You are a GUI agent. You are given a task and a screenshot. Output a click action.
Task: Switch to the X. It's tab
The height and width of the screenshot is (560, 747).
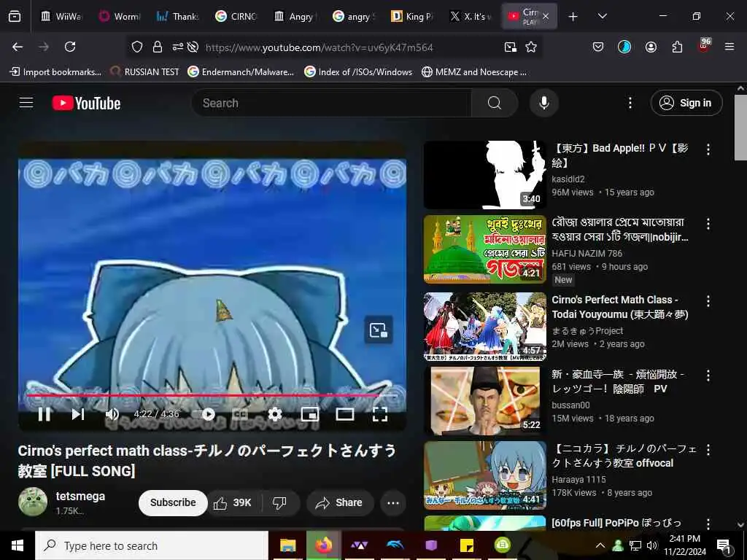coord(471,16)
